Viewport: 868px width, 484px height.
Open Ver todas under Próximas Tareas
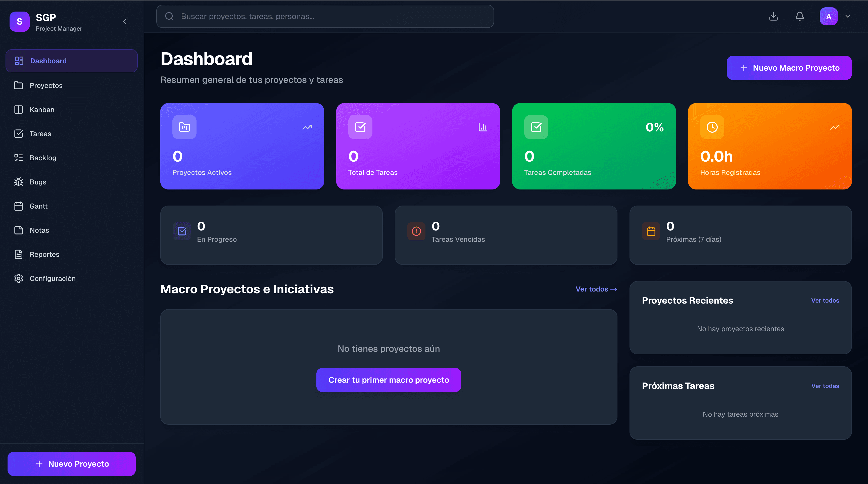825,385
